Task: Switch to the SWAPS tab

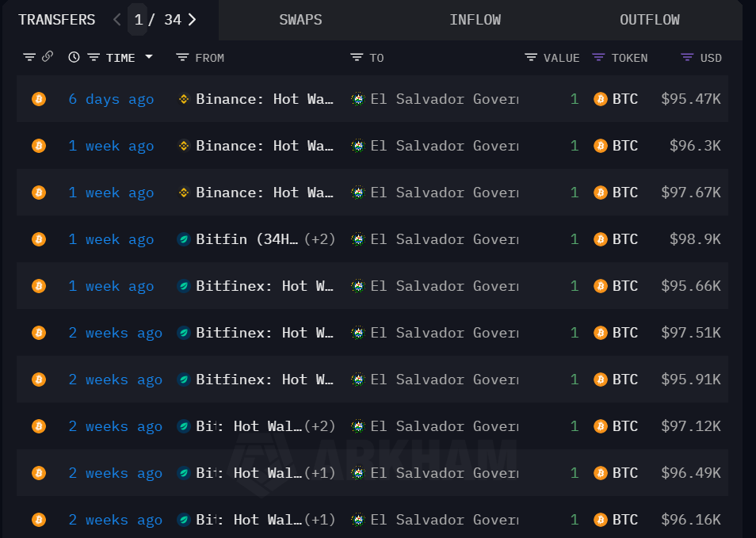Action: (300, 19)
